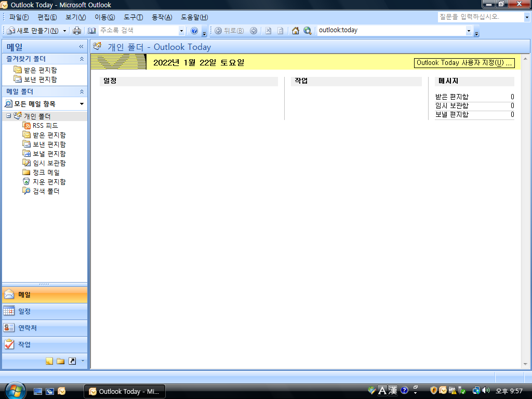This screenshot has width=532, height=399.
Task: Click the outlook:today address field
Action: point(391,30)
